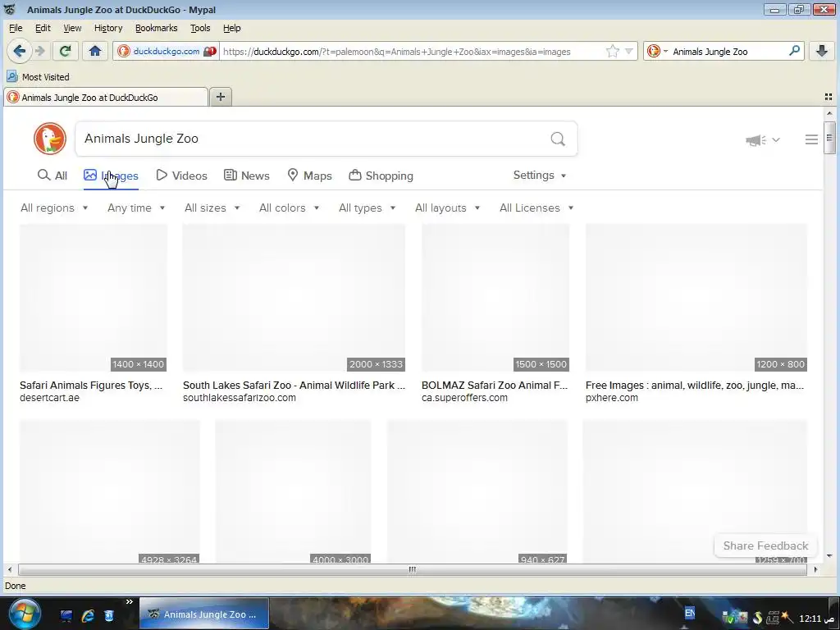
Task: Click the vertical scrollbar down arrow
Action: point(829,556)
